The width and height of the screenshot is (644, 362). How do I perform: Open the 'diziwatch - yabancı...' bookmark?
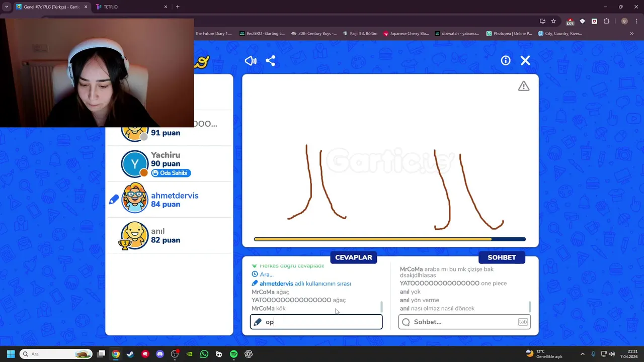457,34
